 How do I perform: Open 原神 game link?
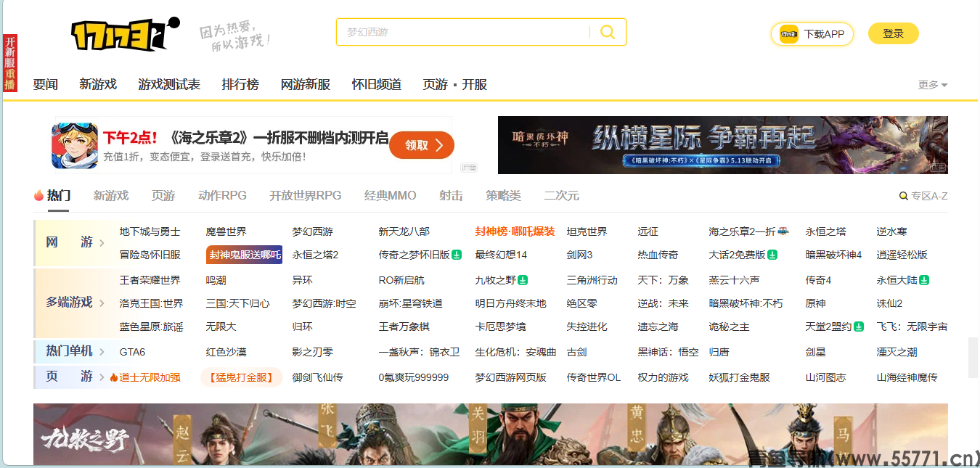point(815,303)
